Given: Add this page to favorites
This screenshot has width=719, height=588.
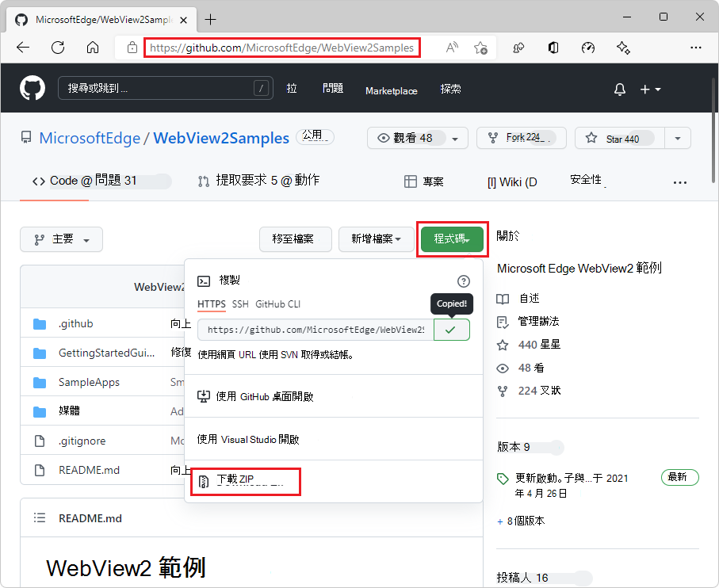Looking at the screenshot, I should (x=480, y=48).
